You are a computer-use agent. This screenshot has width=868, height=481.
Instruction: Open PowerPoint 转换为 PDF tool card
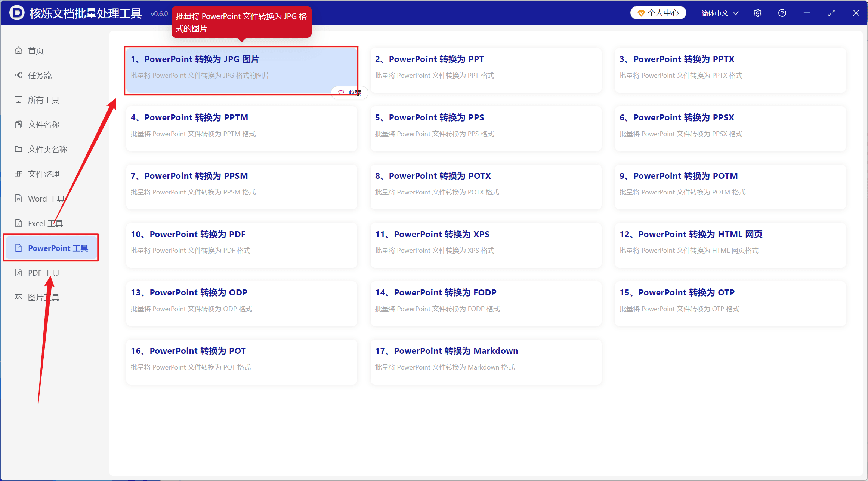(241, 245)
